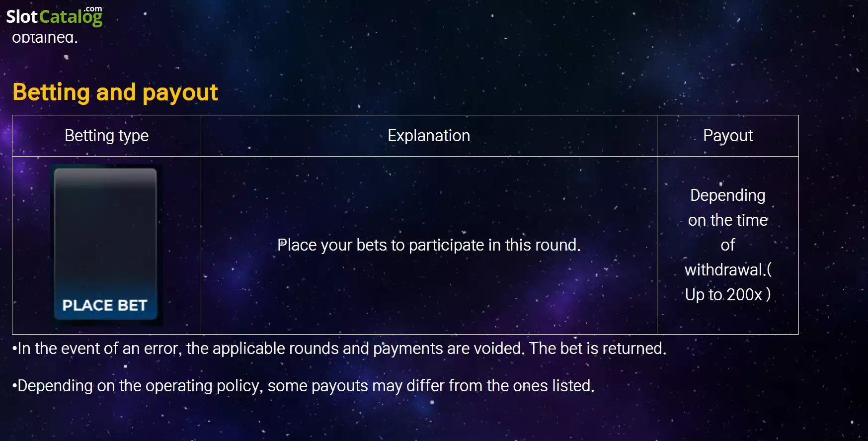The width and height of the screenshot is (868, 441).
Task: Select the Betting type column header
Action: [x=106, y=136]
